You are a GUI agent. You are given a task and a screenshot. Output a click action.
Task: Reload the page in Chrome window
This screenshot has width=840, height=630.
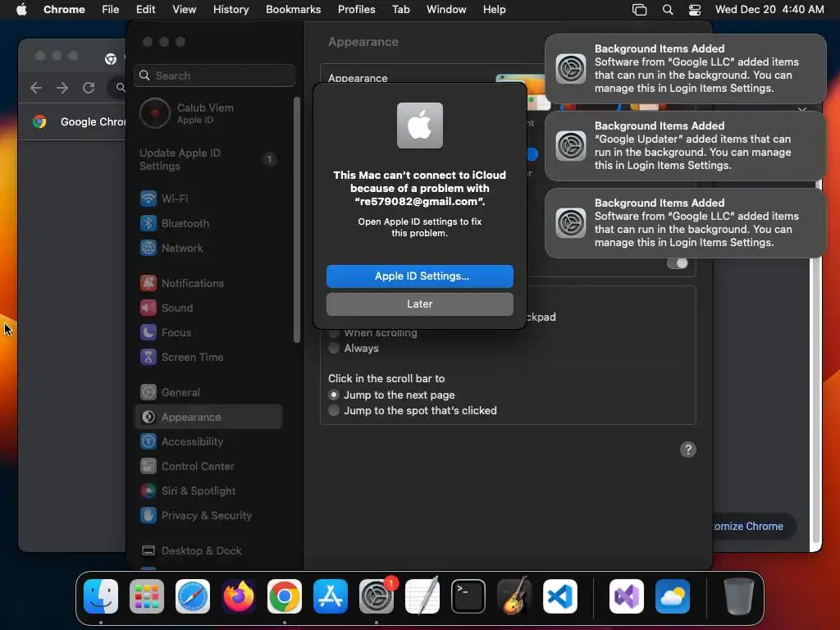point(89,88)
